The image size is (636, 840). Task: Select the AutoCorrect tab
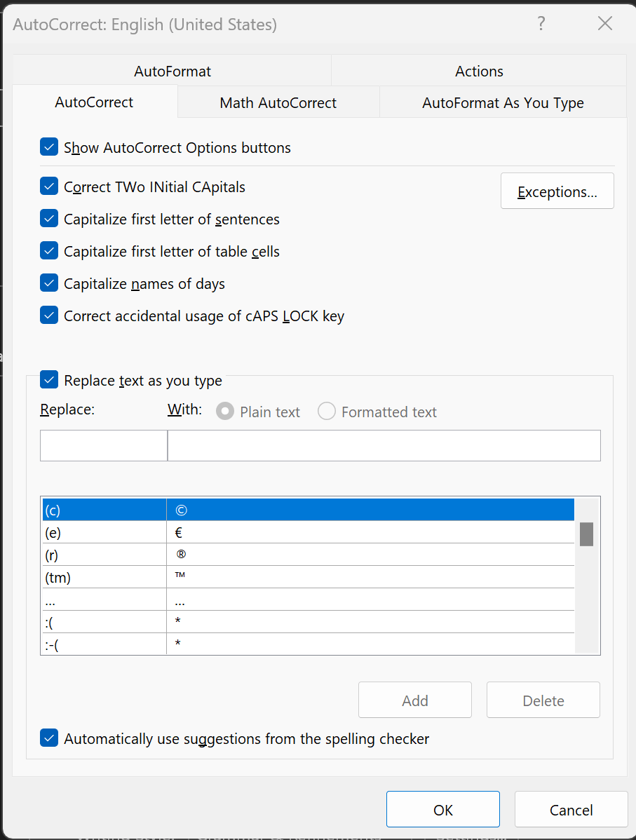94,102
